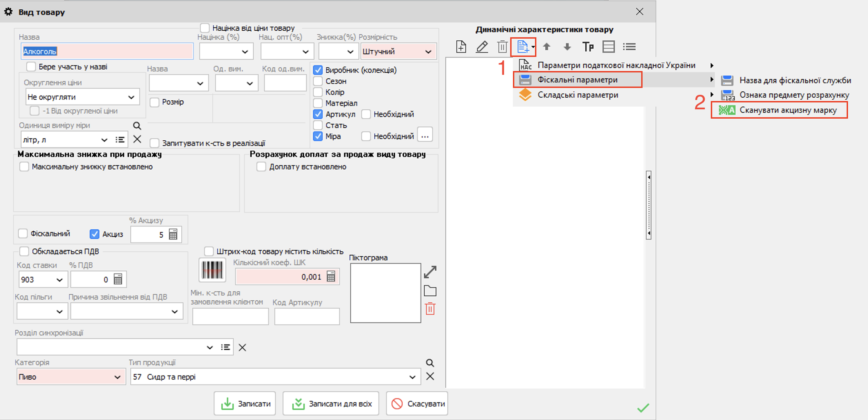The image size is (868, 420).
Task: Select Сканувати акцизну марку menu item
Action: point(788,110)
